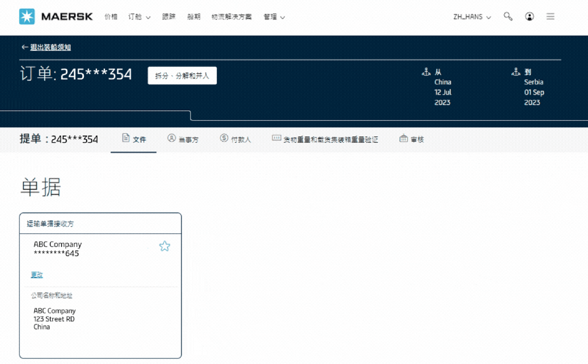Click the person icon on 当事方 tab

[x=171, y=138]
